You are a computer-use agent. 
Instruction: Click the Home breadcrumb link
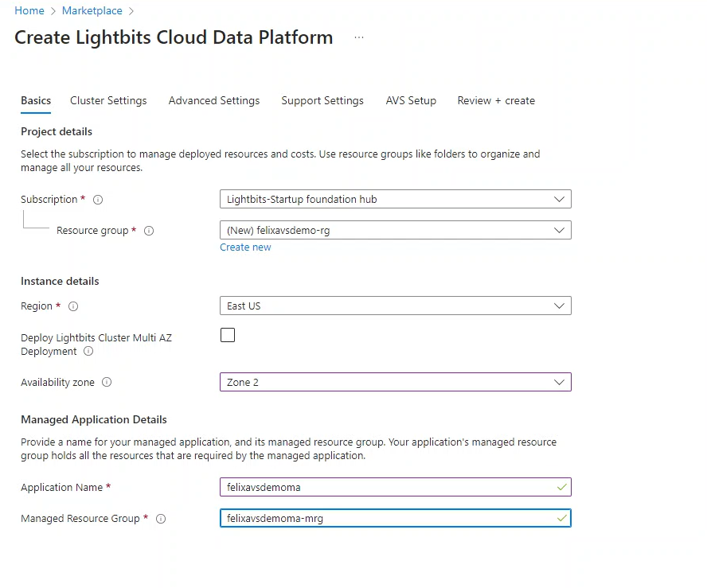pyautogui.click(x=29, y=11)
